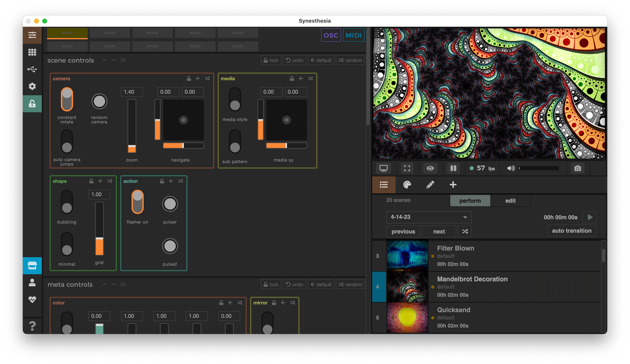Switch meta controls to grid layout
630x364 pixels.
coord(123,285)
